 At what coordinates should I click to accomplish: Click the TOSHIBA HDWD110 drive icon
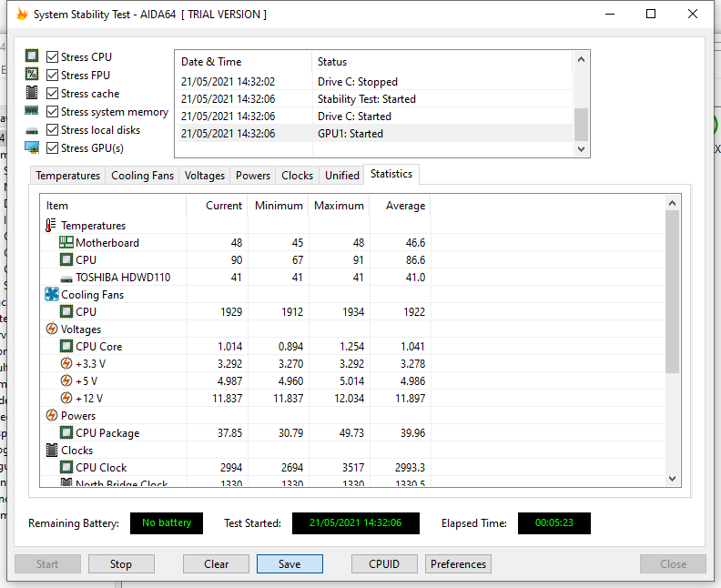point(66,279)
